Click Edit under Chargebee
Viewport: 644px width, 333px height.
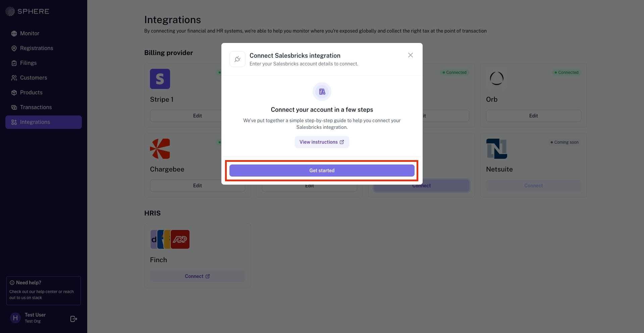198,186
